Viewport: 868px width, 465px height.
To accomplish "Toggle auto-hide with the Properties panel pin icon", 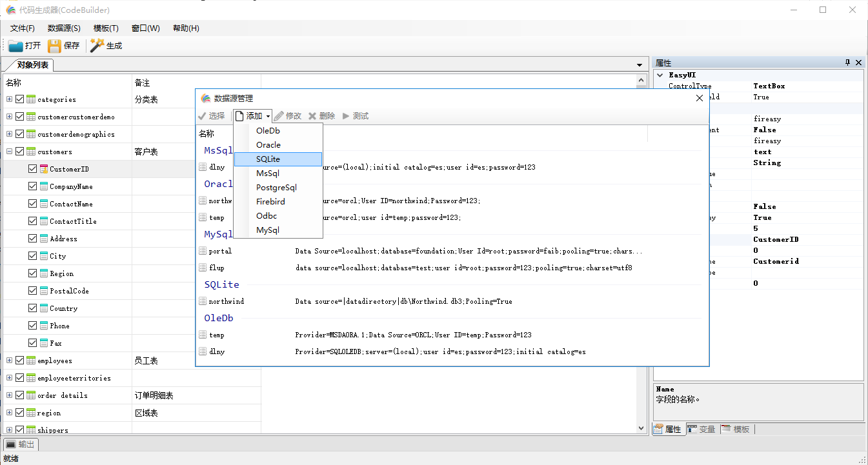I will tap(847, 63).
